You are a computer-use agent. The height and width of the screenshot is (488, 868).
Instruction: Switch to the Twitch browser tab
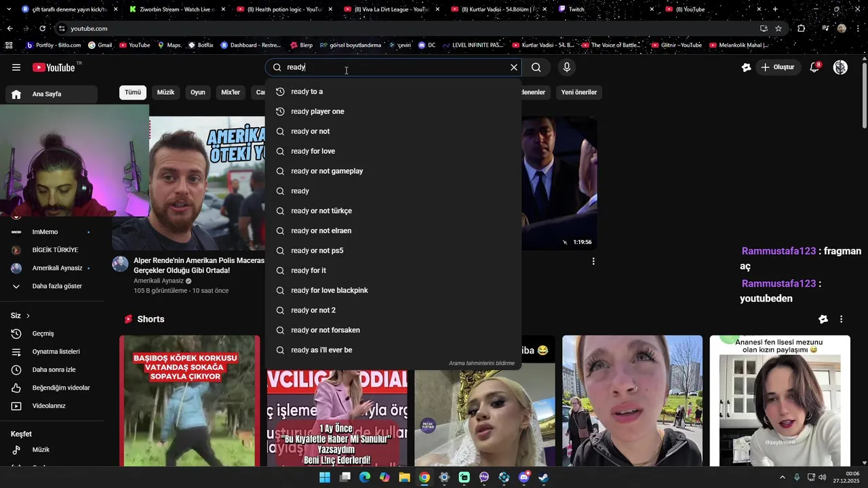tap(607, 9)
